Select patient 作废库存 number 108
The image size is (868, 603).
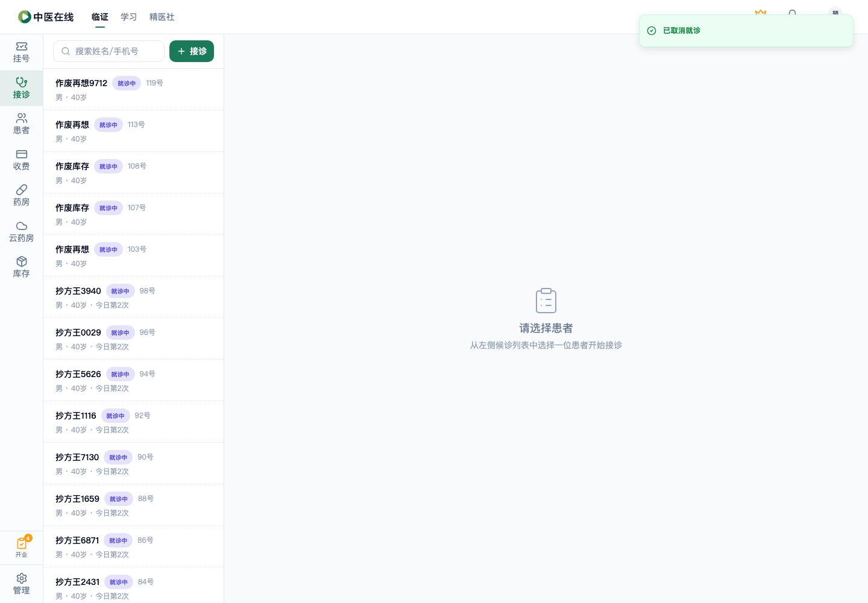coord(133,172)
